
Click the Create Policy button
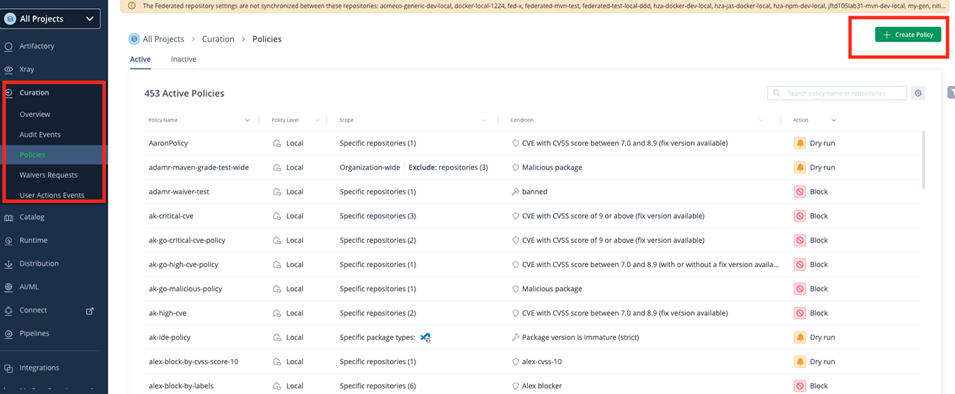coord(907,35)
